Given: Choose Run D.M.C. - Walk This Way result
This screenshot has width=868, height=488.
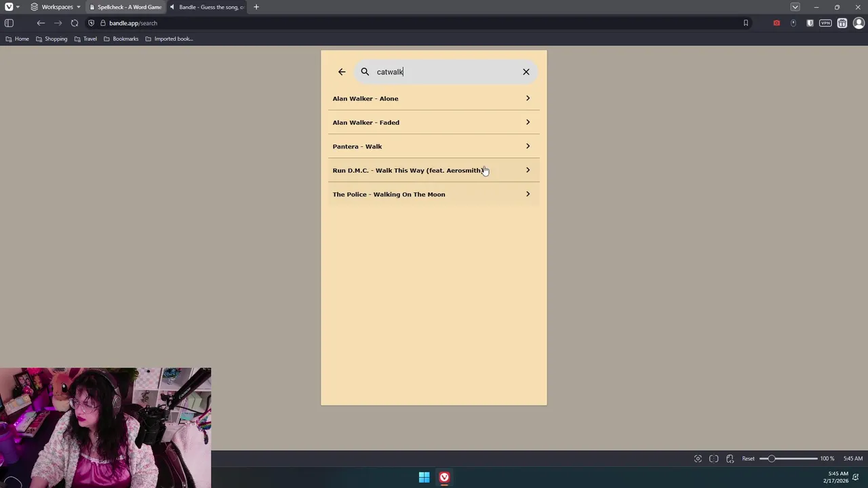Looking at the screenshot, I should 434,170.
